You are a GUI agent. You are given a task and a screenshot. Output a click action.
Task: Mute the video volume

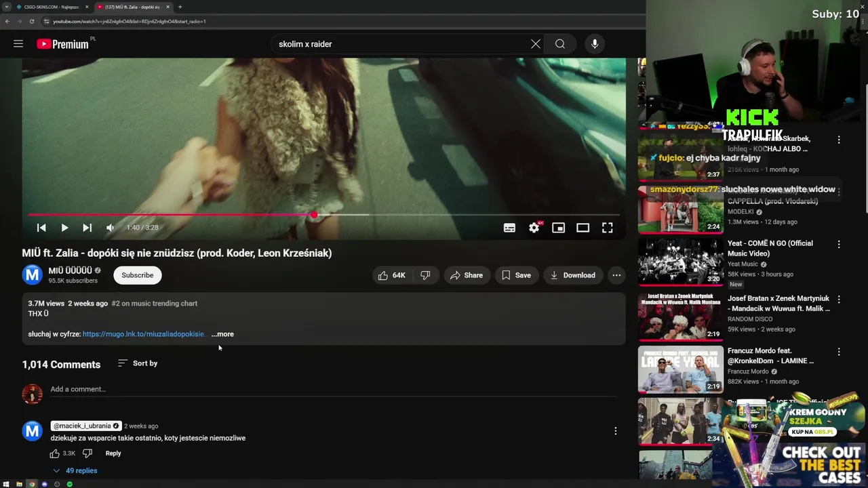110,228
